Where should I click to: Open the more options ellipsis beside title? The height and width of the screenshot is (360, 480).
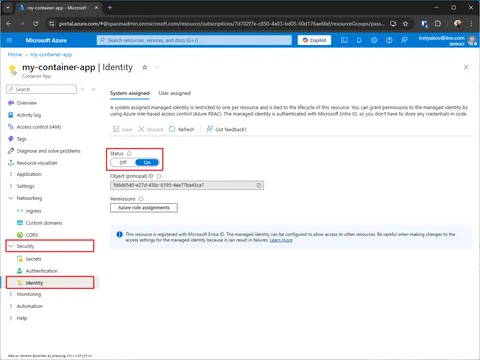coord(157,67)
